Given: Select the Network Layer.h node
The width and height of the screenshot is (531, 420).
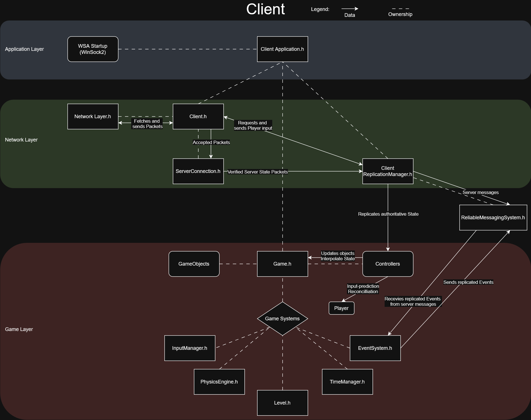Looking at the screenshot, I should point(93,117).
